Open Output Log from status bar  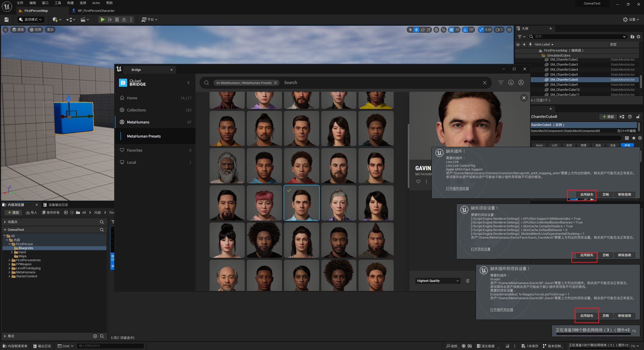[42, 346]
